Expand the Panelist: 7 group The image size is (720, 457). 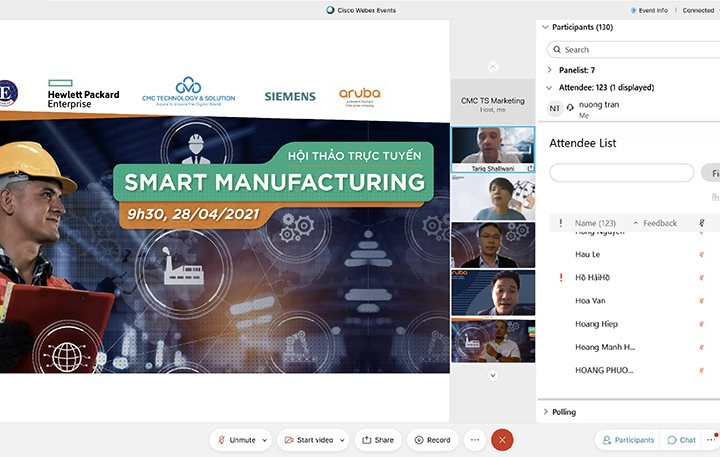coord(550,70)
